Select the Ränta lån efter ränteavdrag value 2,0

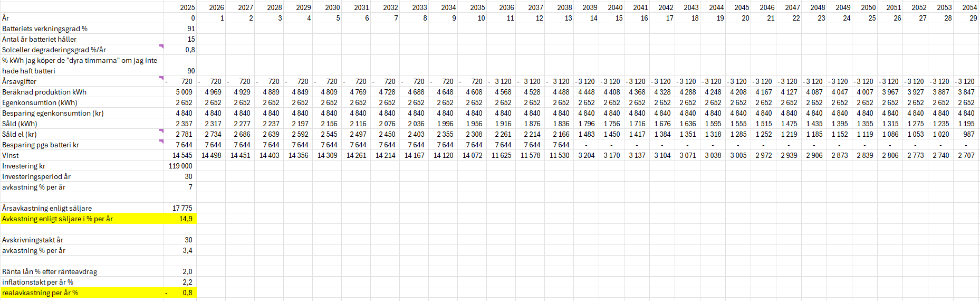point(187,271)
